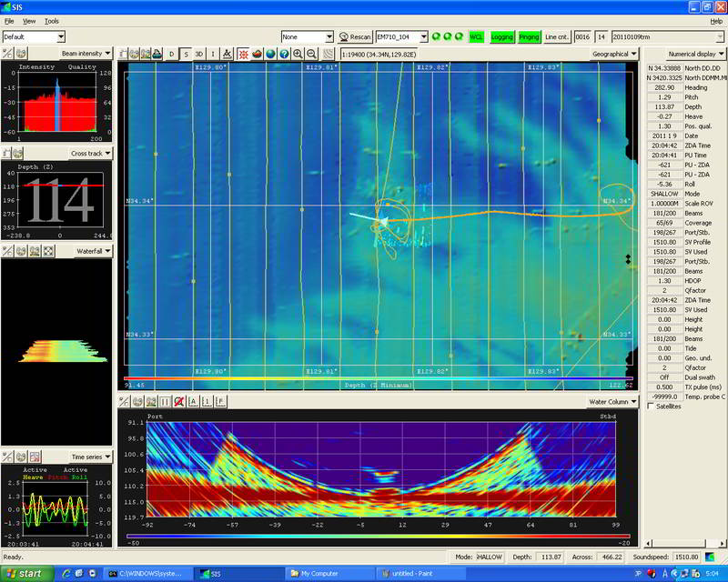This screenshot has width=728, height=582.
Task: Click the Paint app in the taskbar
Action: 419,574
